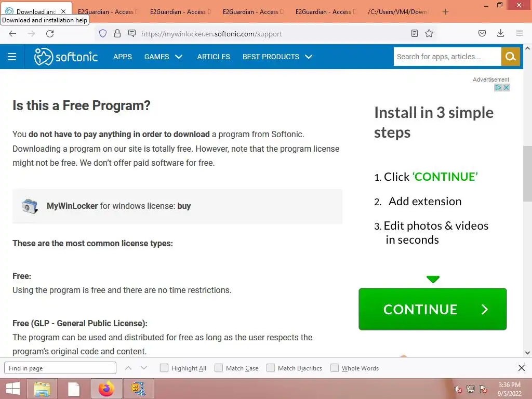Save page to Pocket

coord(482,33)
